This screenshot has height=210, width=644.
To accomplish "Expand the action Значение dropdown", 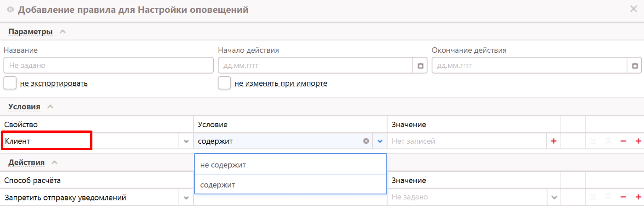I will (x=554, y=197).
